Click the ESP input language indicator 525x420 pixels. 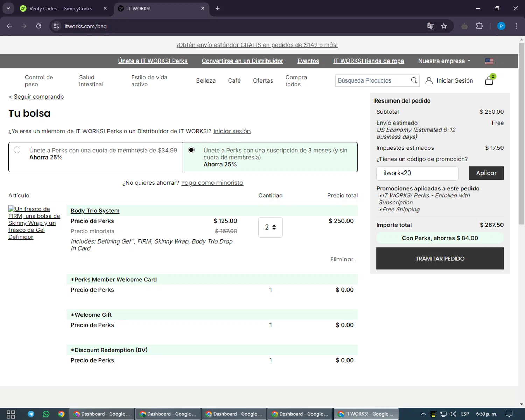tap(465, 414)
